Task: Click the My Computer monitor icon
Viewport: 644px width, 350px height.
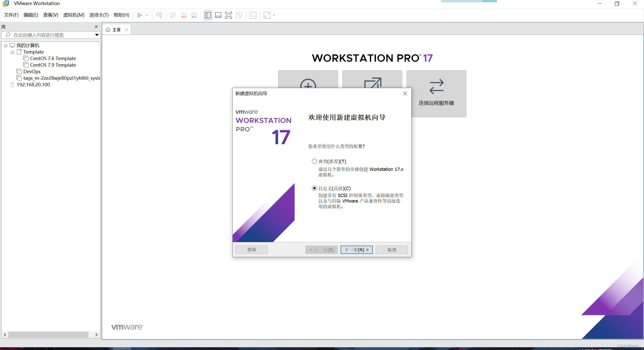Action: pyautogui.click(x=12, y=45)
